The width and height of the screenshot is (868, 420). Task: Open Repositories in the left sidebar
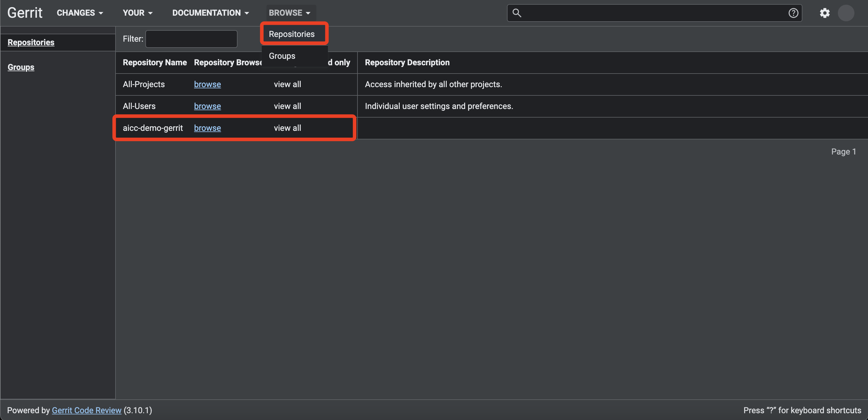point(31,43)
